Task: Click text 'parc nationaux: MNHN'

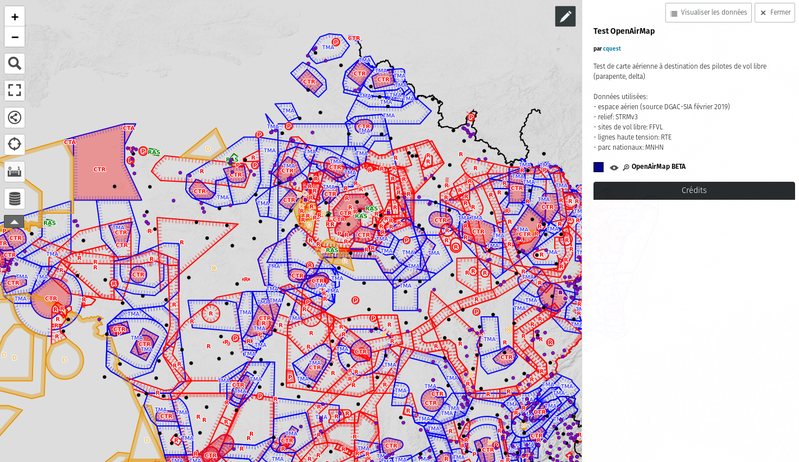Action: [631, 148]
